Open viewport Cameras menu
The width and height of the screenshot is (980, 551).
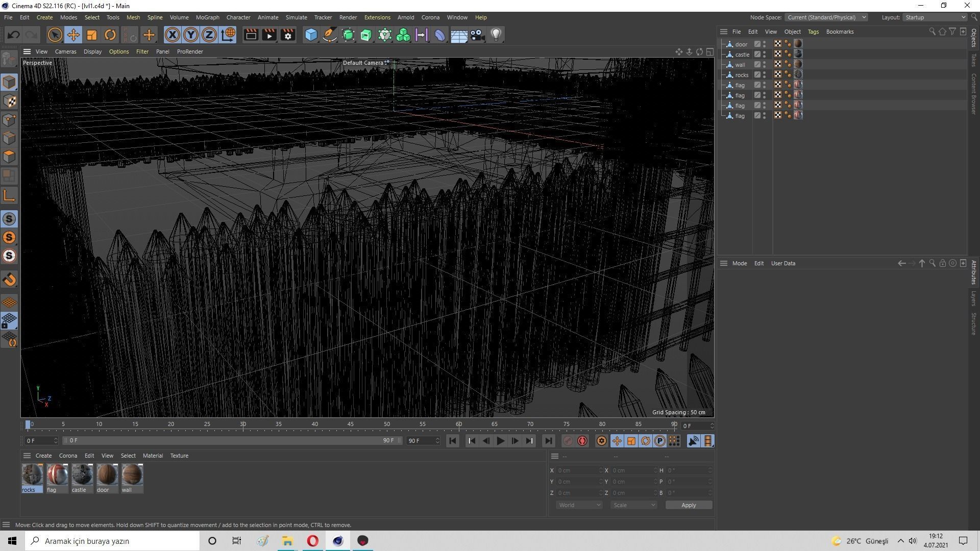(65, 52)
